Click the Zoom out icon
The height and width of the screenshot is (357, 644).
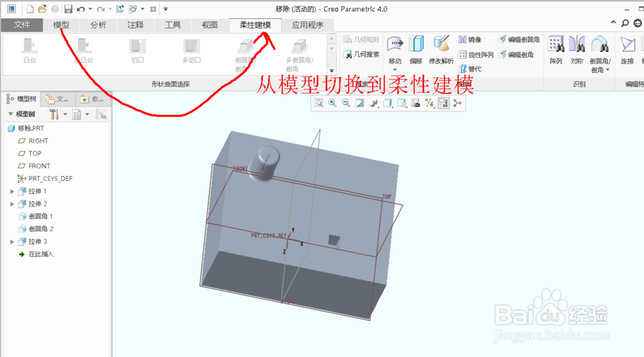click(x=346, y=103)
